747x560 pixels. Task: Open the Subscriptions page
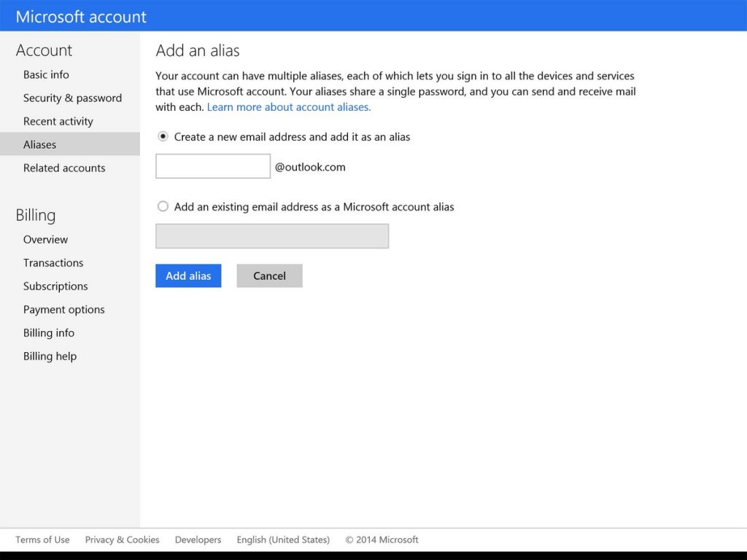point(55,286)
